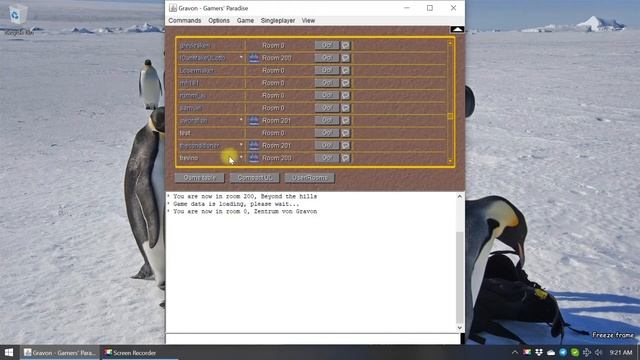Show hidden tray icons chevron
This screenshot has width=640, height=360.
515,353
